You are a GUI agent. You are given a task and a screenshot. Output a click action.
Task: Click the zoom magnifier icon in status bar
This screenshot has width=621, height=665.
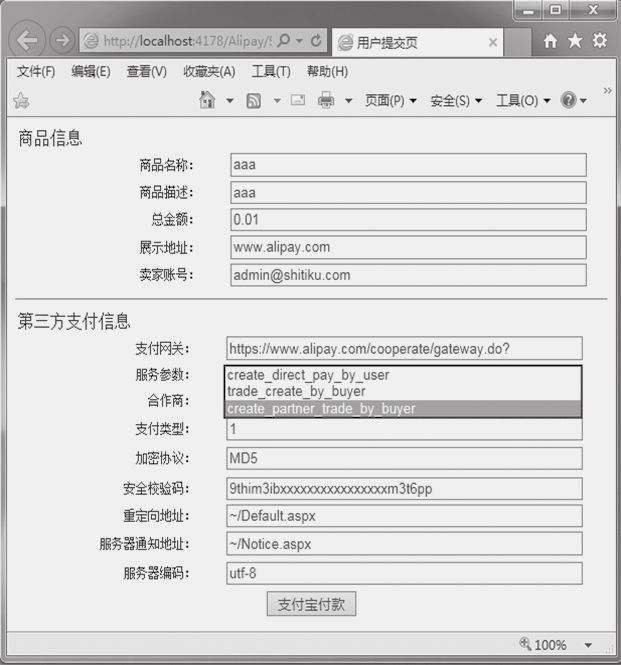pos(525,644)
